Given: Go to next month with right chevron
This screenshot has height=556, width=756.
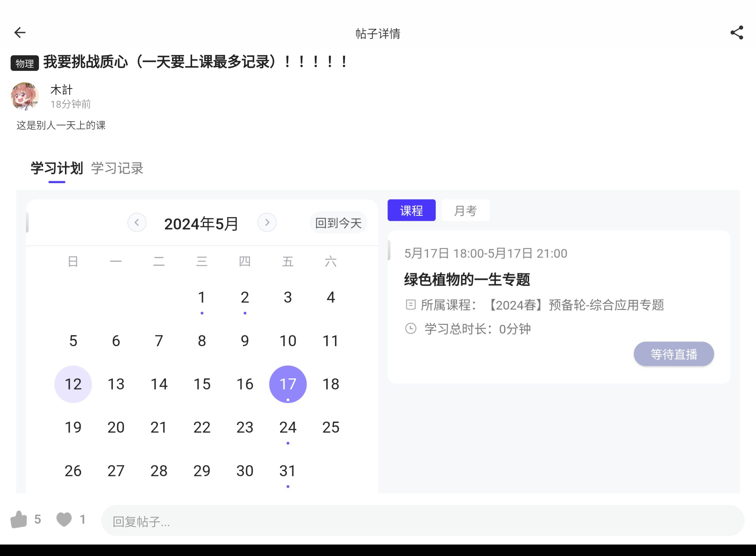Looking at the screenshot, I should point(267,223).
